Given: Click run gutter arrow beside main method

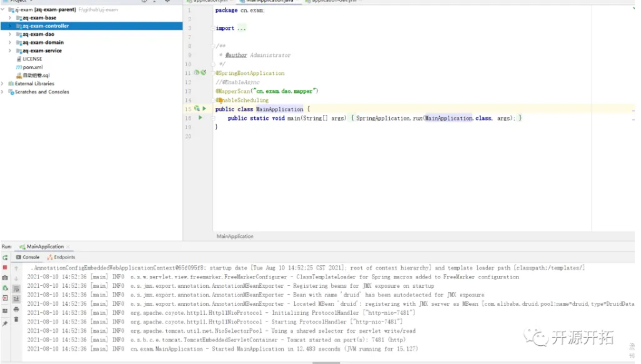Looking at the screenshot, I should coord(201,117).
